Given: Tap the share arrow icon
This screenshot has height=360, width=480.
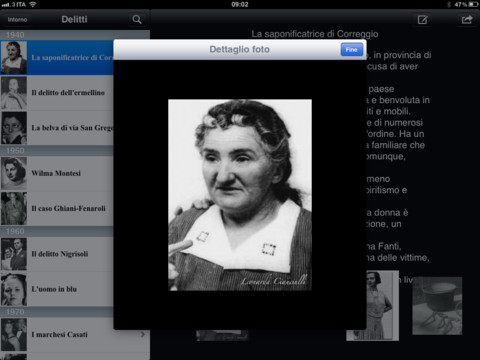Looking at the screenshot, I should pyautogui.click(x=467, y=20).
